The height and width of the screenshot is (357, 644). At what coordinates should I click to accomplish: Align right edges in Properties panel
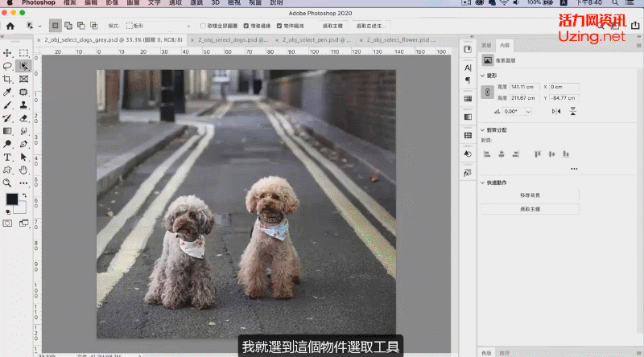point(515,154)
